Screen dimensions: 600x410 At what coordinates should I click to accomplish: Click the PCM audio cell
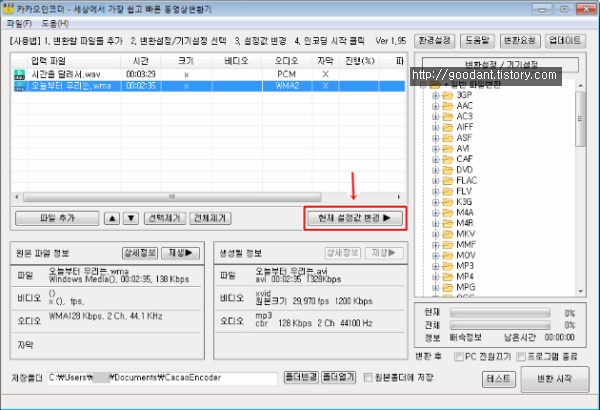(287, 74)
